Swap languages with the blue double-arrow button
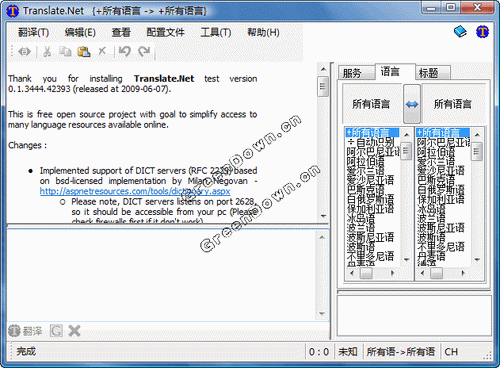 click(412, 104)
